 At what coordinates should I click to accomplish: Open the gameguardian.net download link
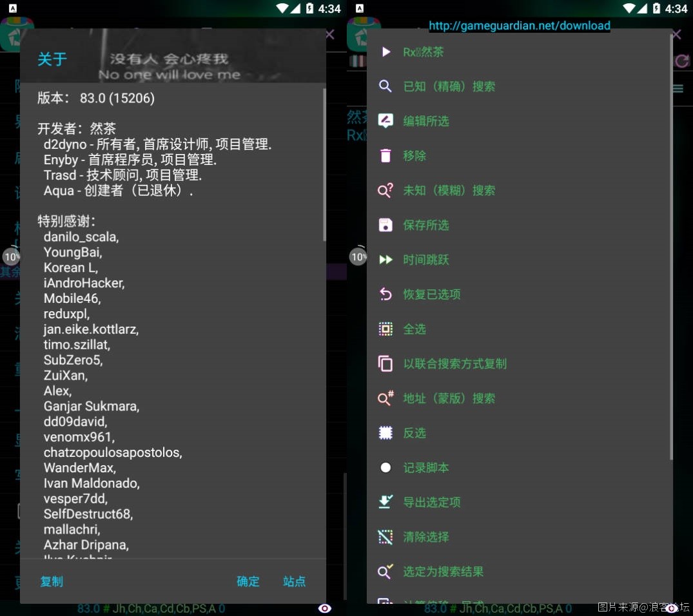[x=520, y=26]
